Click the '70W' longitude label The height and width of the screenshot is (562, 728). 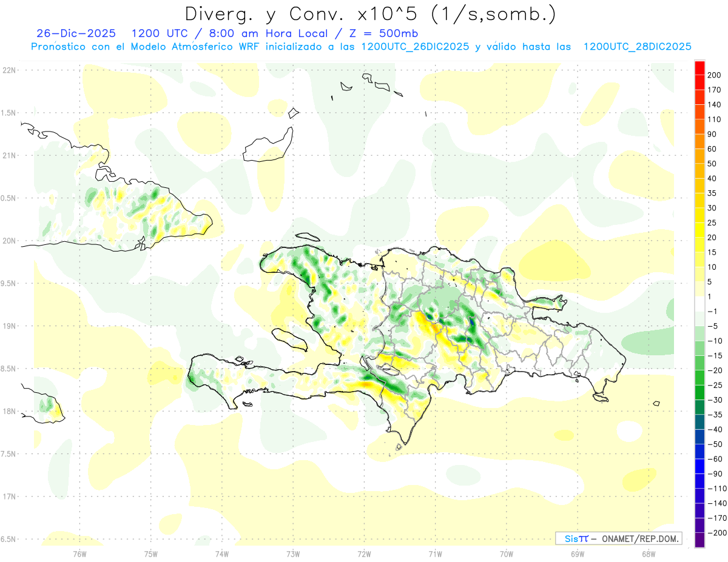click(506, 553)
